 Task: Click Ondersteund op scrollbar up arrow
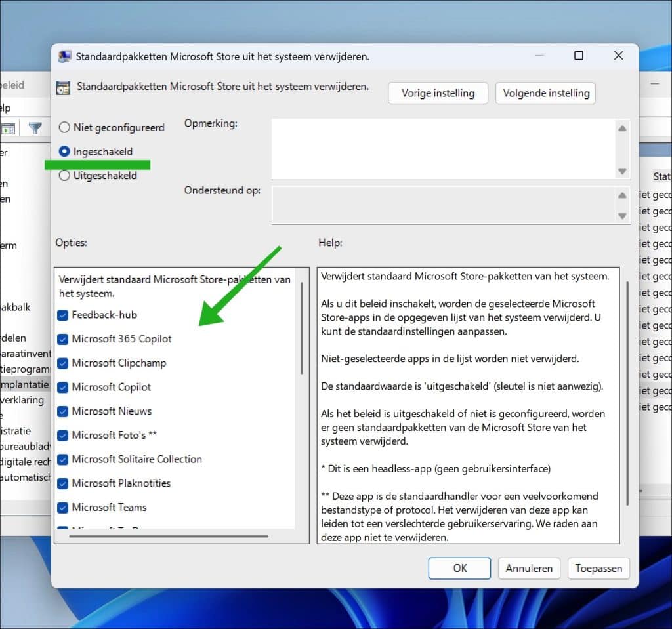tap(622, 195)
